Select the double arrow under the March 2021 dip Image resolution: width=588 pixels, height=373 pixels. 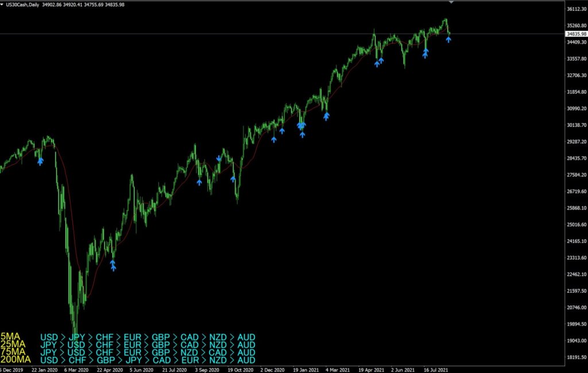[x=326, y=116]
